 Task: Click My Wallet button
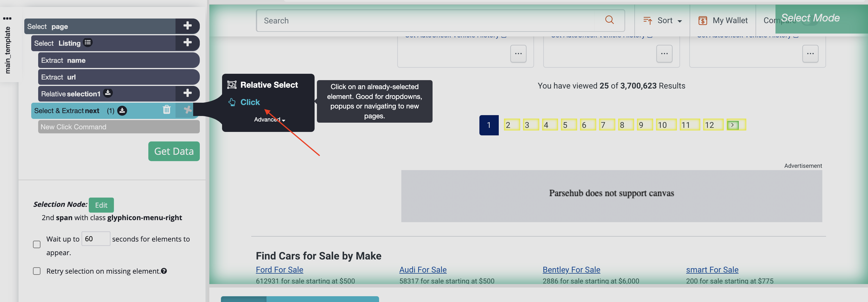[723, 21]
